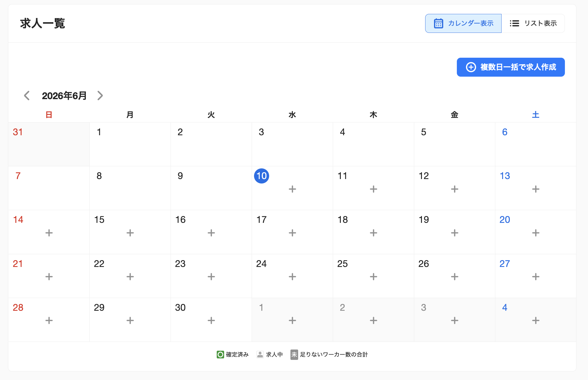Add job posting on June 18
The height and width of the screenshot is (380, 588).
tap(373, 233)
